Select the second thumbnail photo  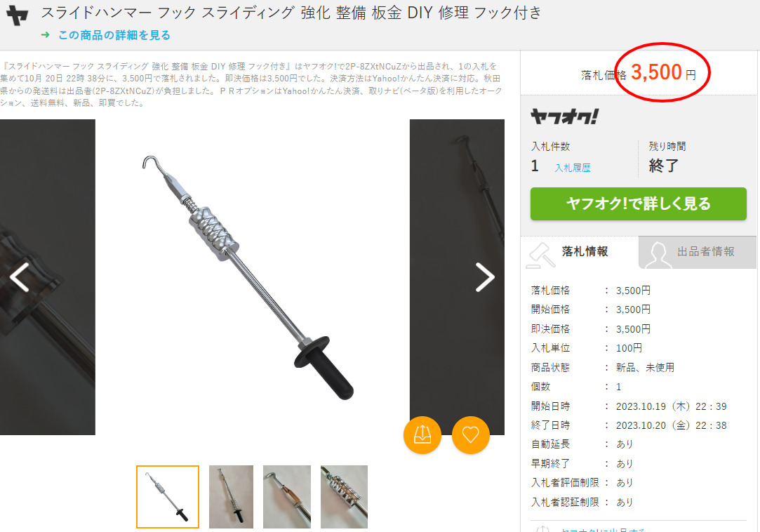[231, 497]
